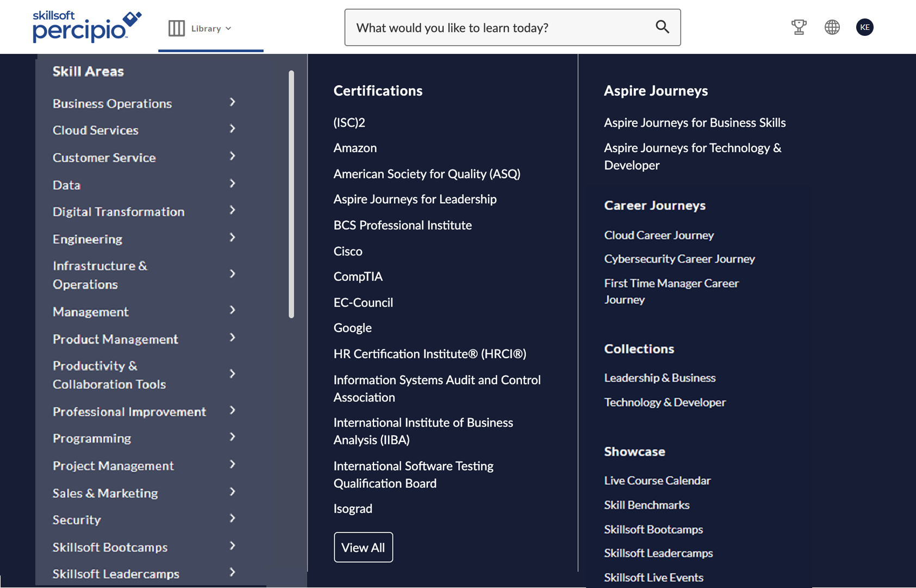Click the Skillsoft Percipio logo

87,26
